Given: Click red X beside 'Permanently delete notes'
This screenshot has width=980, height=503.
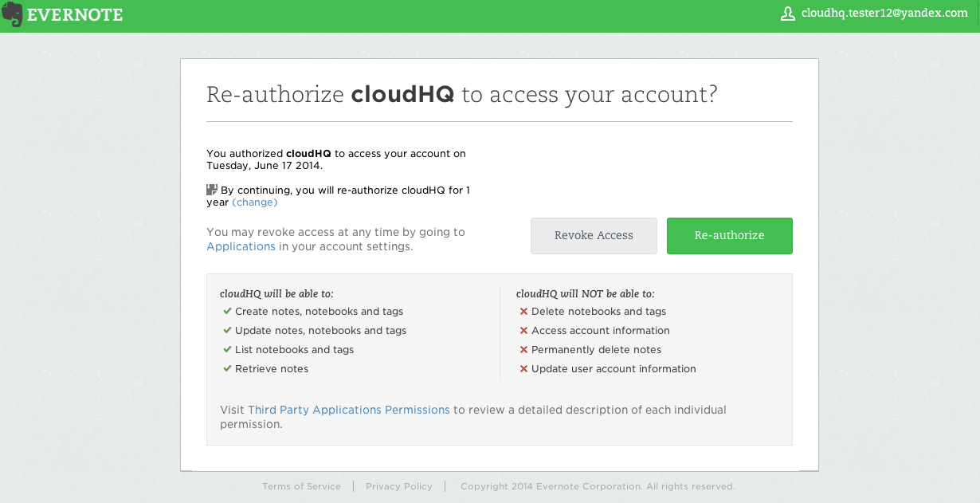Looking at the screenshot, I should [x=523, y=350].
